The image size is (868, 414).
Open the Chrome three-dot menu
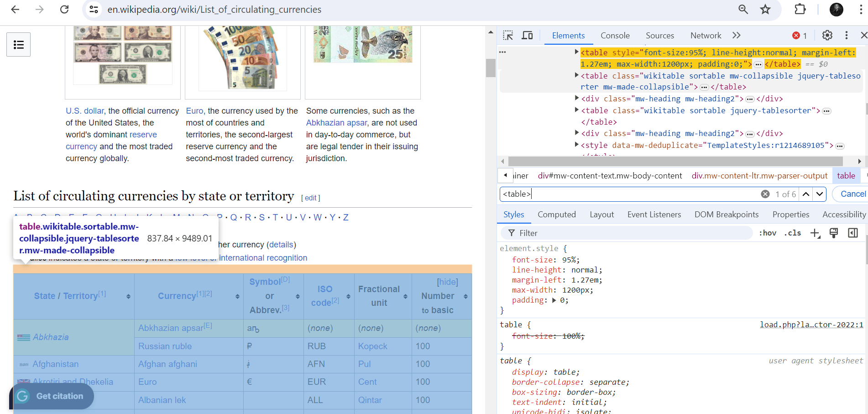[x=861, y=9]
